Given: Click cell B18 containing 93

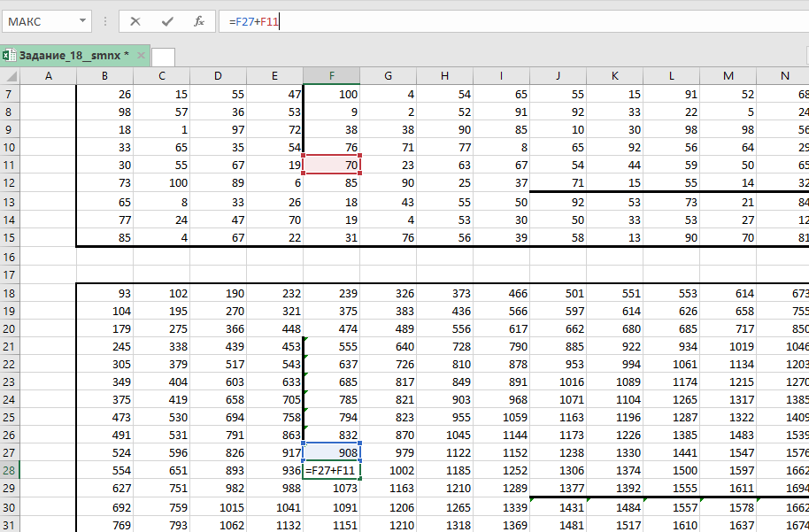Looking at the screenshot, I should [104, 293].
